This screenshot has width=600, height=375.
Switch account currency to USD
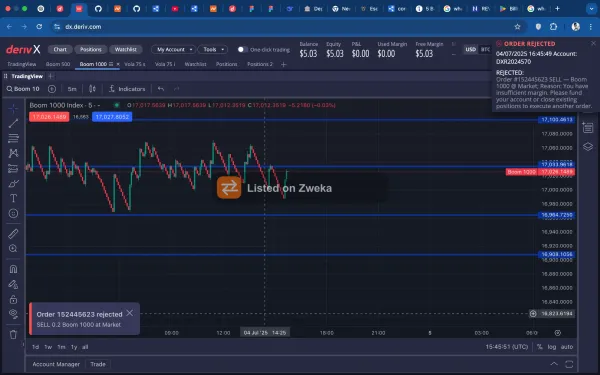pos(471,49)
